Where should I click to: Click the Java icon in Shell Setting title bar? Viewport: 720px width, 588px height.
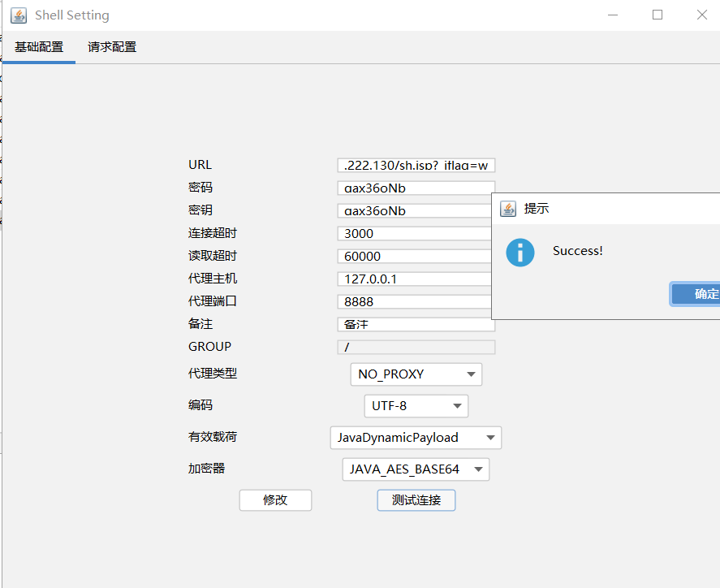point(19,15)
